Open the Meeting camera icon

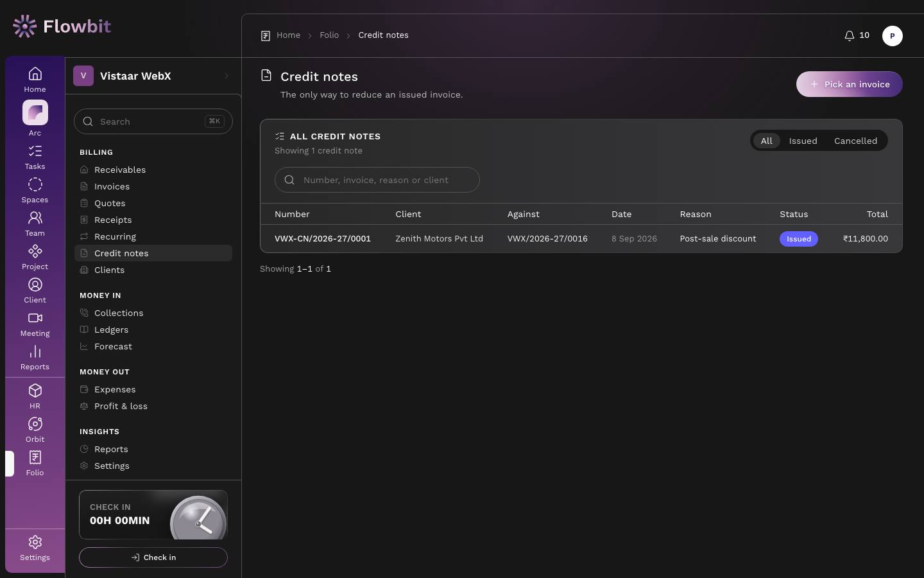click(35, 319)
